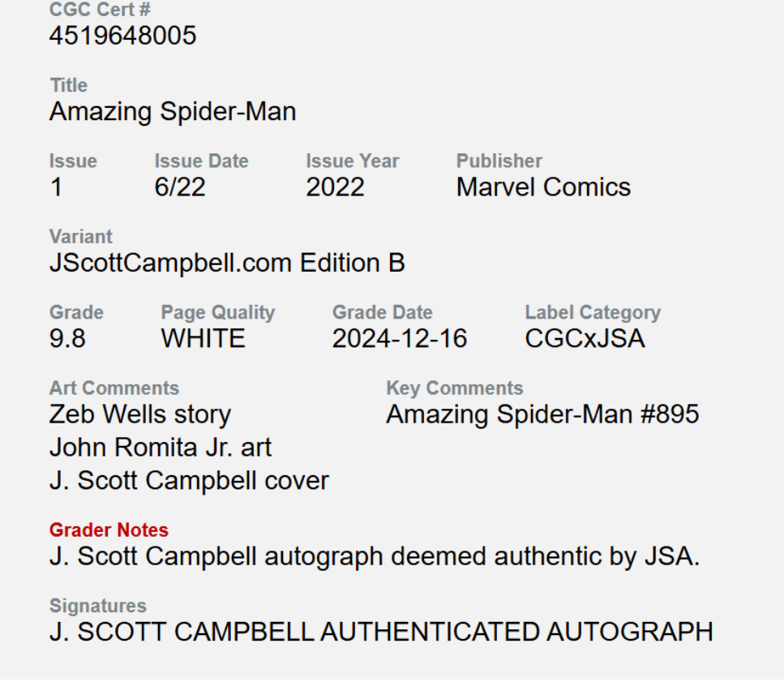Click the cert number 4519648005

(122, 36)
